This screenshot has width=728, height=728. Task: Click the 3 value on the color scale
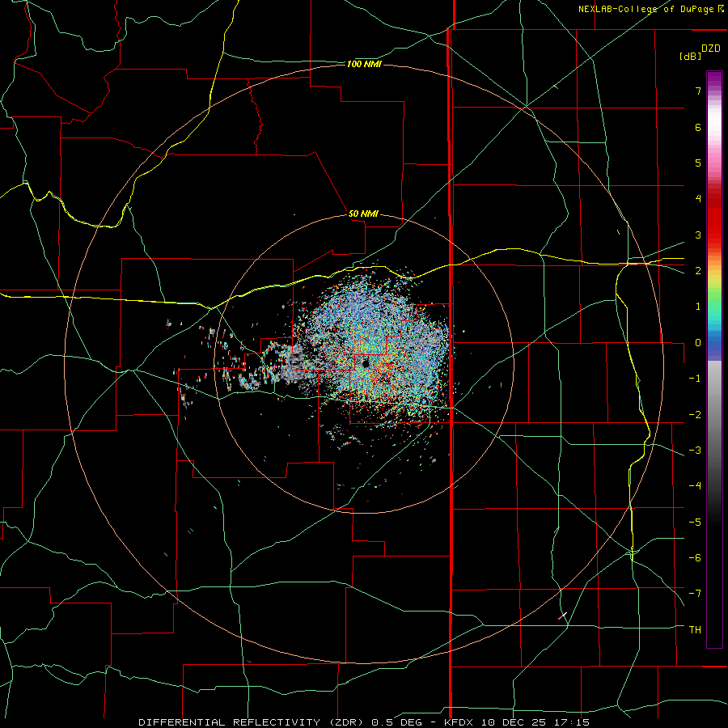698,235
